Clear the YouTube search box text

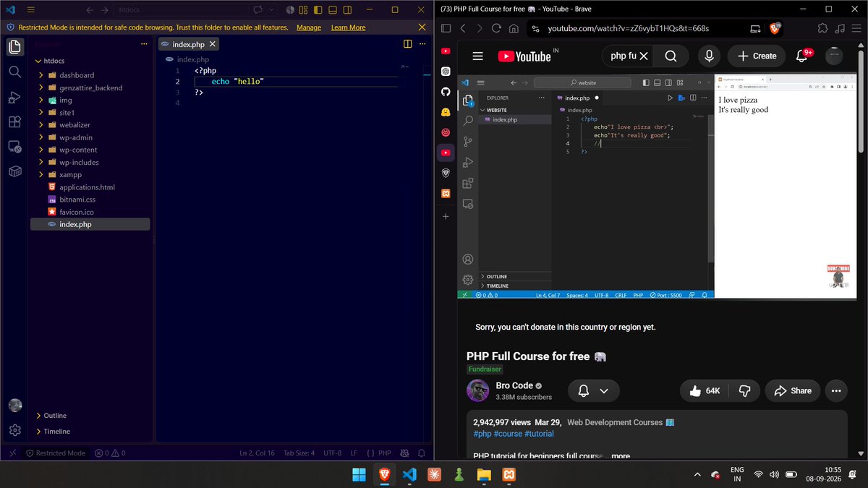642,56
